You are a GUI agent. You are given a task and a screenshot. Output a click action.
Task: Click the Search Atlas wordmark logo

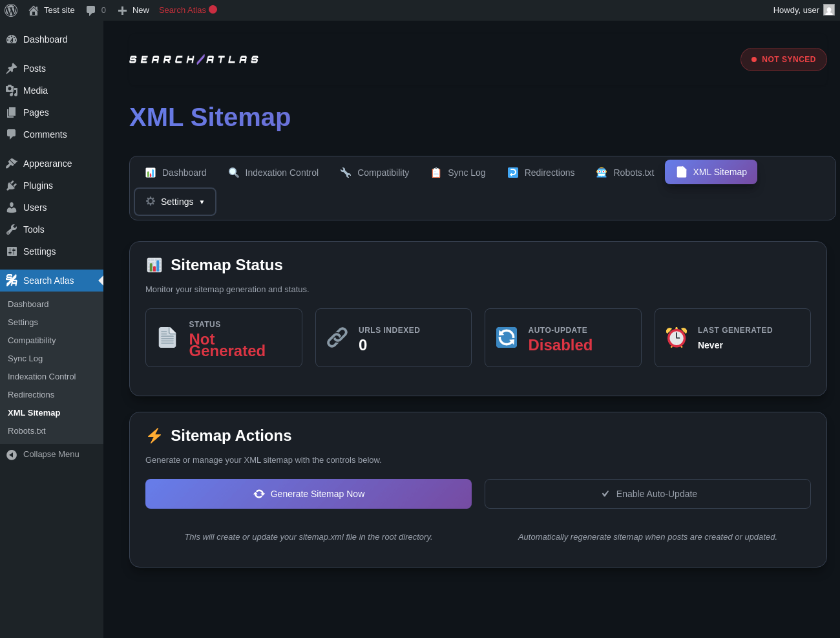[x=194, y=59]
